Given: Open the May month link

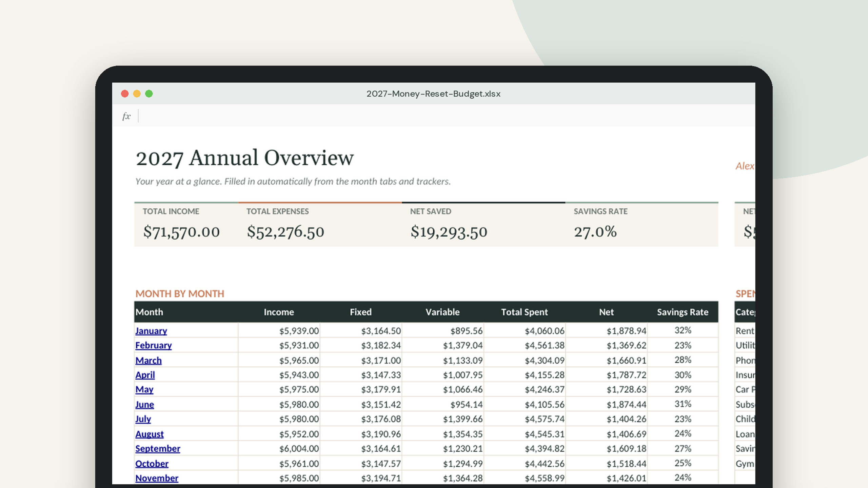Looking at the screenshot, I should pyautogui.click(x=144, y=389).
